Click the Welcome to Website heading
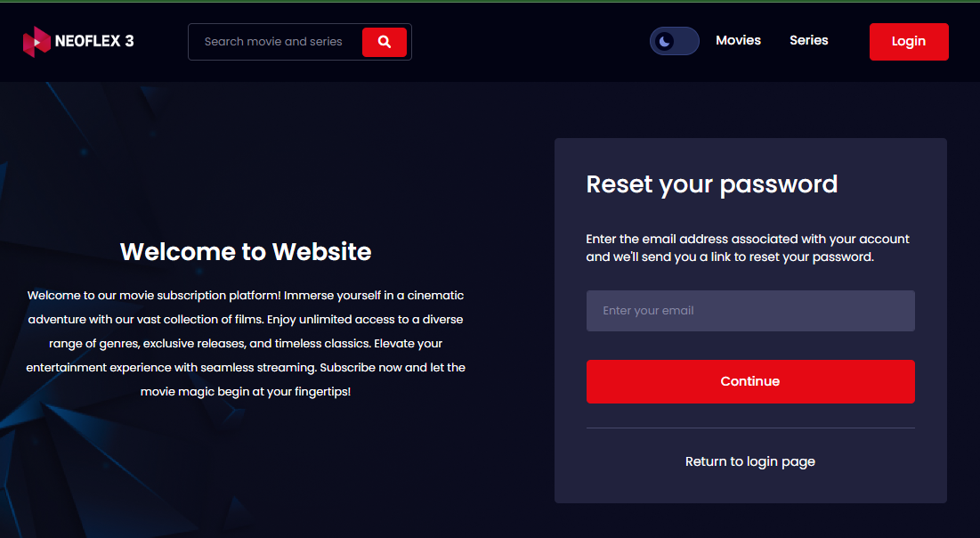The width and height of the screenshot is (980, 538). 247,251
